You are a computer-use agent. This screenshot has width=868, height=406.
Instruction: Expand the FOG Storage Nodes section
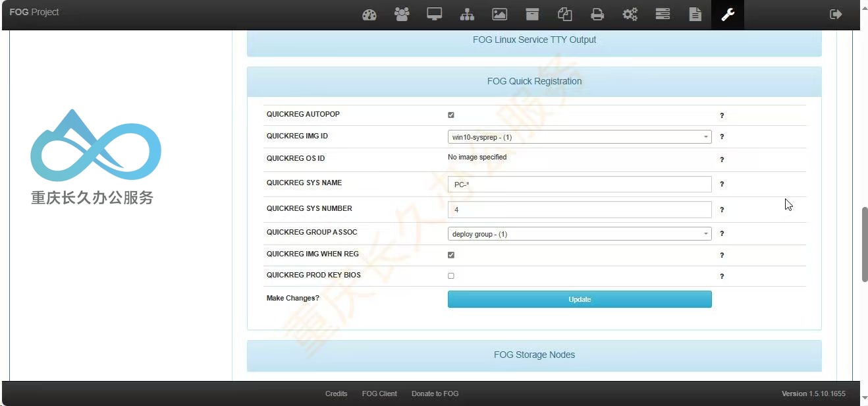click(x=534, y=355)
